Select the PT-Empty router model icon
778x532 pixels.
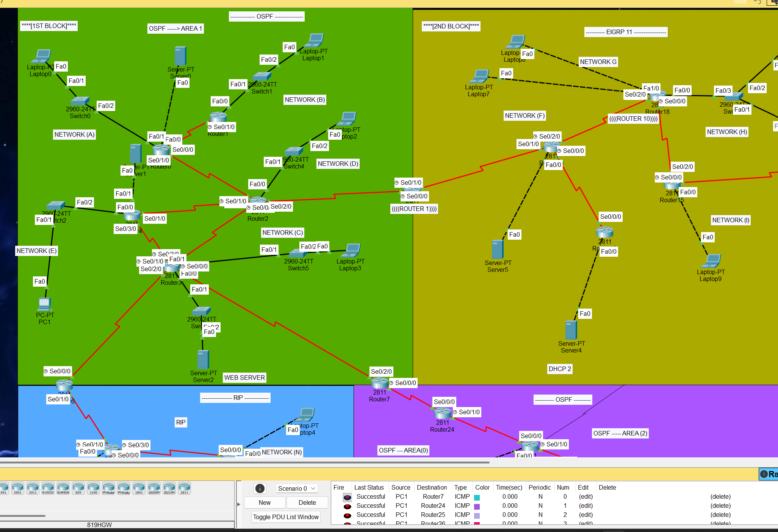[x=124, y=488]
